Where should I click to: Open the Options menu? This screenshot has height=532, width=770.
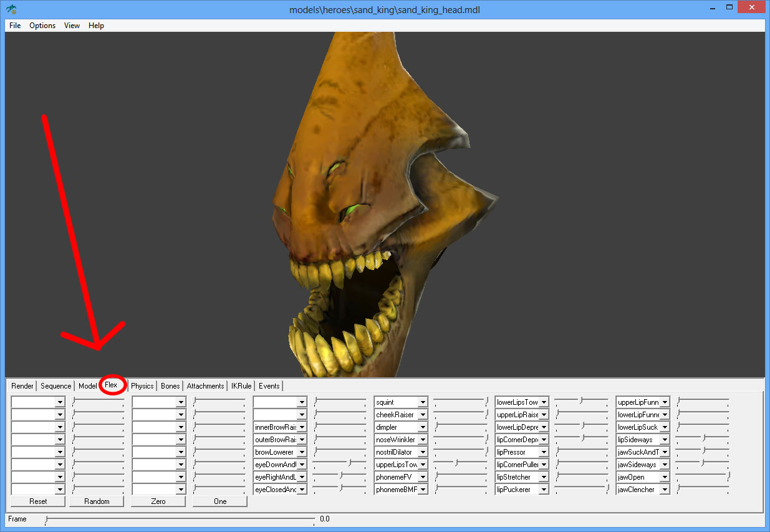point(42,26)
